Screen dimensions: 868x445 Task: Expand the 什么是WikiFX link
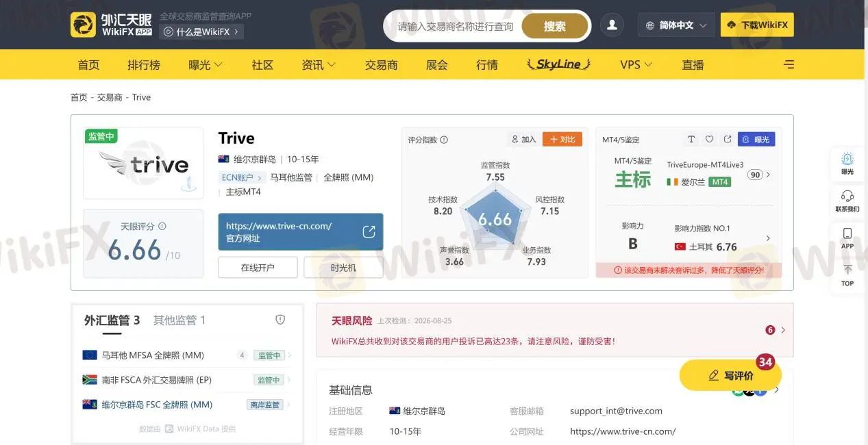click(x=201, y=31)
